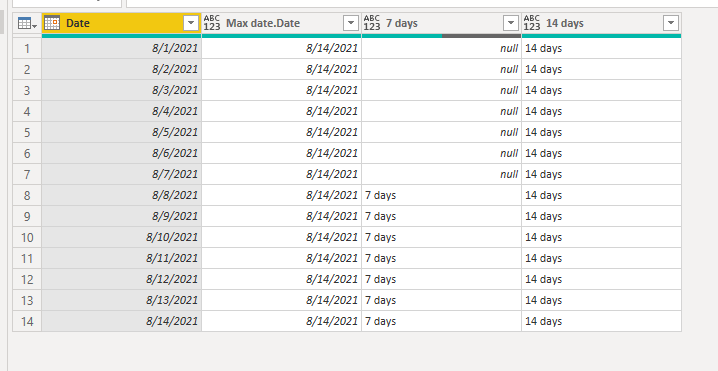Select row number 3

[27, 90]
